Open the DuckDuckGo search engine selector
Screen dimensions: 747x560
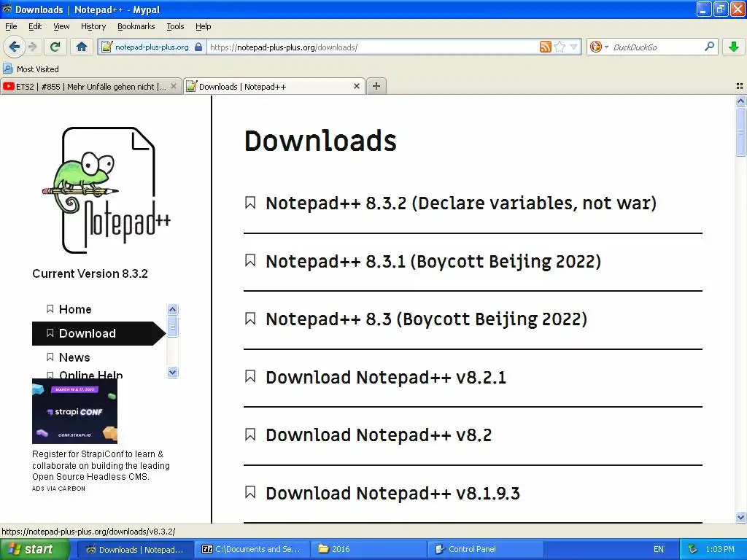click(x=599, y=47)
